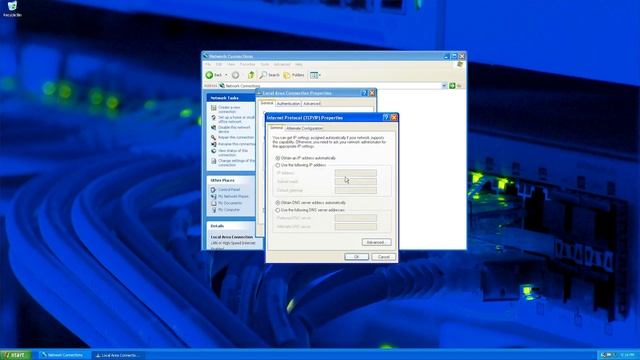Open the Edit menu in Network Connections

click(x=219, y=64)
